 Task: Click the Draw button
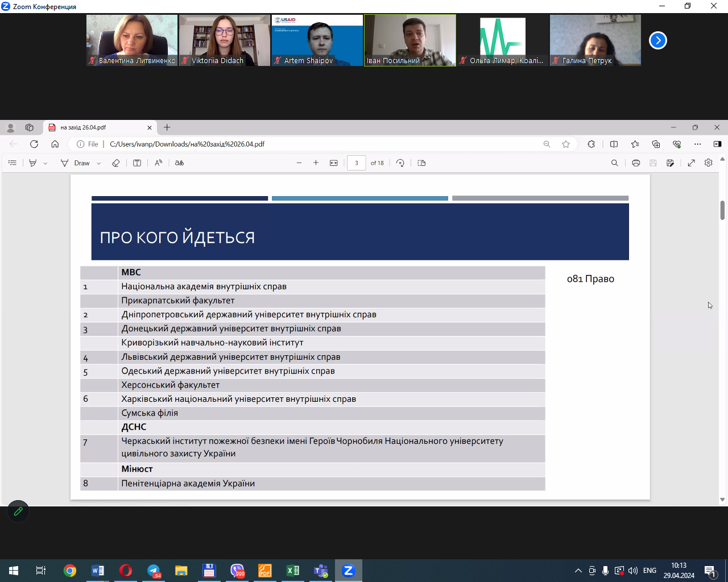[76, 163]
